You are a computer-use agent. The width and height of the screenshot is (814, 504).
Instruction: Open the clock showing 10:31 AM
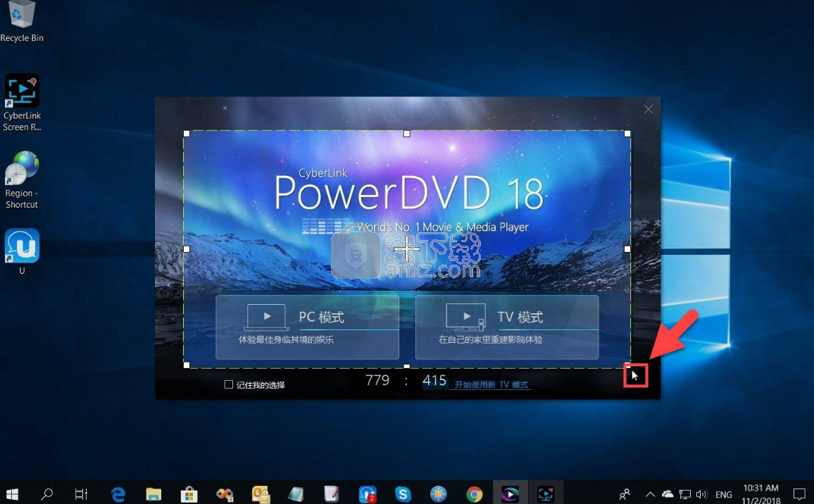pos(761,493)
